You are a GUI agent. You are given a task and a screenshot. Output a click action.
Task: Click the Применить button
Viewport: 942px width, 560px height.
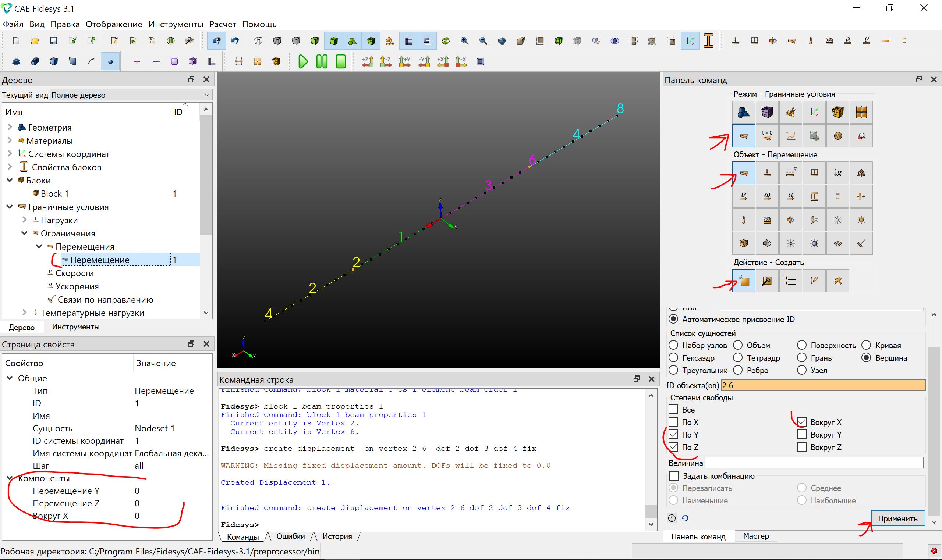click(898, 518)
